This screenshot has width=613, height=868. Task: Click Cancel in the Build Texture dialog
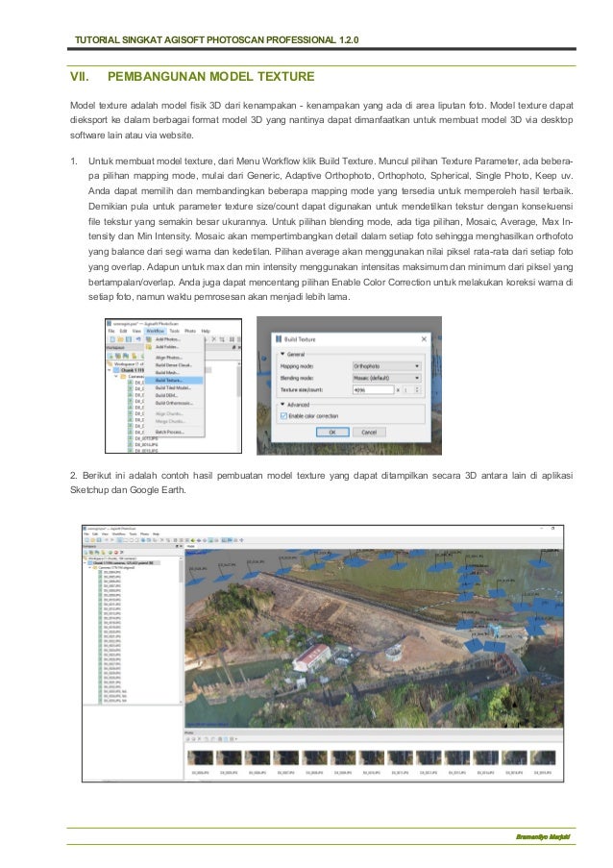369,432
